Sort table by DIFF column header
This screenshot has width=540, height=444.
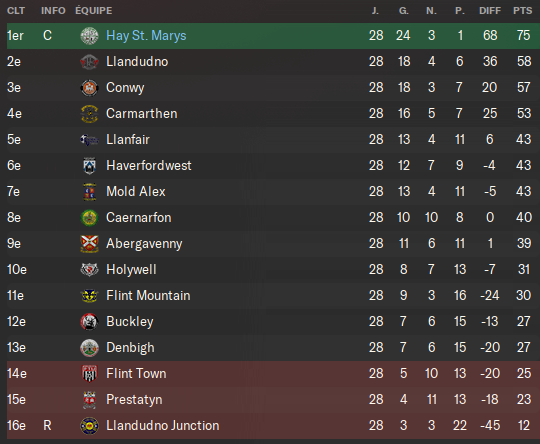click(490, 11)
